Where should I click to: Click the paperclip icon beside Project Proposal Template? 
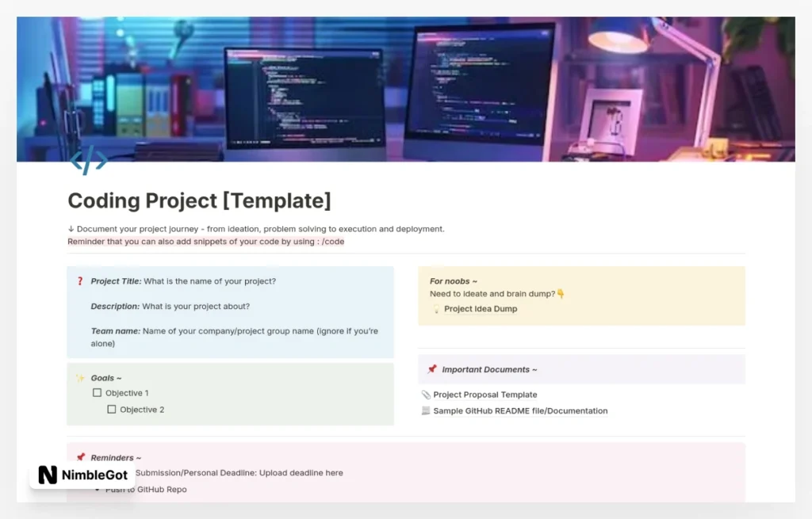coord(426,395)
